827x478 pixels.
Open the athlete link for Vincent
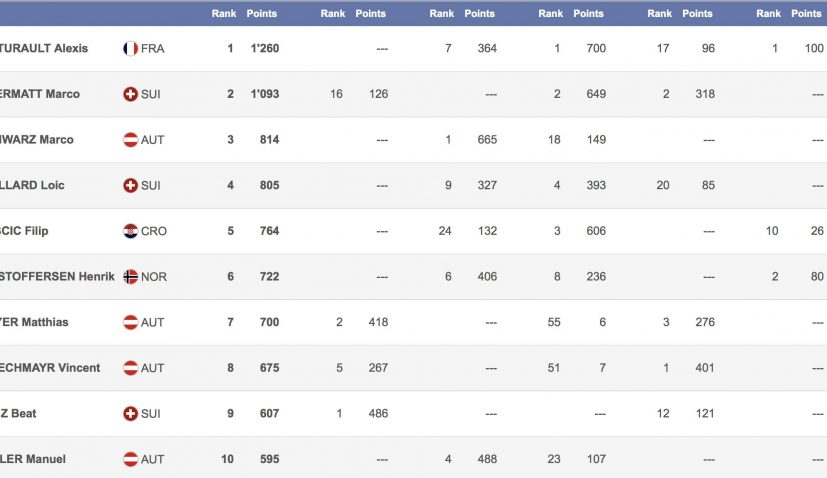pos(50,368)
